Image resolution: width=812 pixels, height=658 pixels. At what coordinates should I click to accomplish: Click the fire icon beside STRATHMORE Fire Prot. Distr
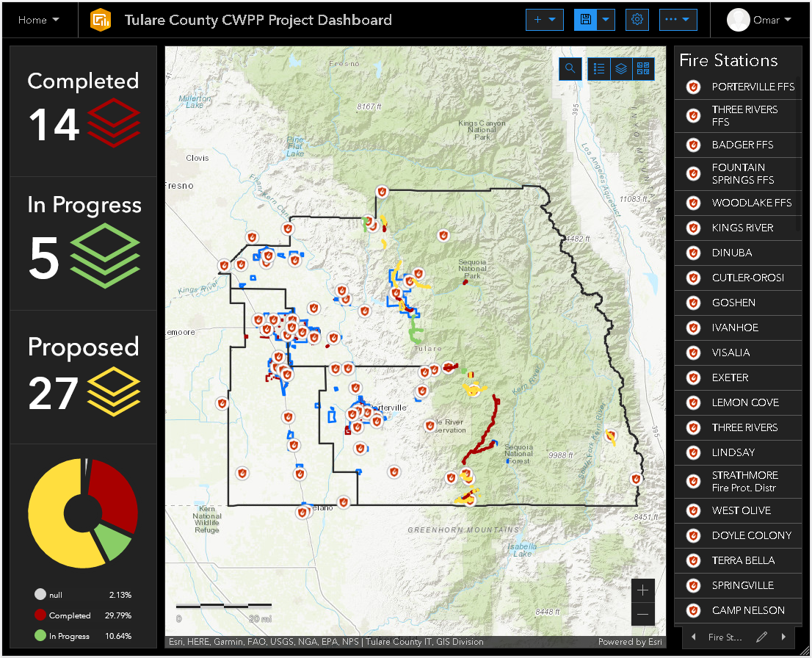[x=693, y=481]
